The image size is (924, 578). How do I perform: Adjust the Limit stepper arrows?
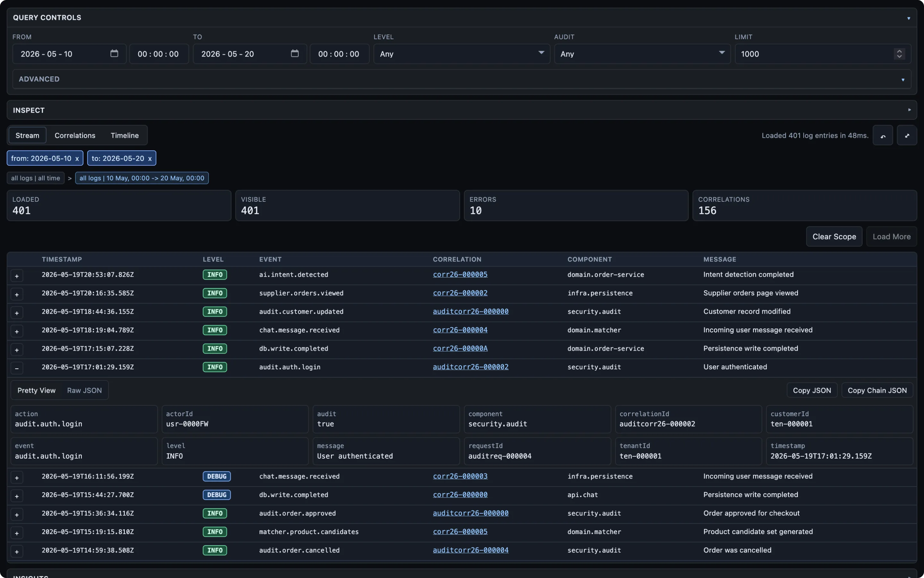[x=899, y=54]
